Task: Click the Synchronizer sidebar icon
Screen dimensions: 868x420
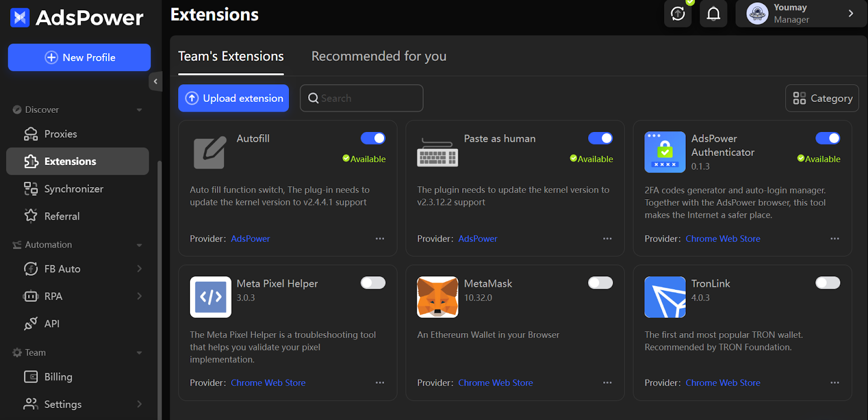Action: 31,189
